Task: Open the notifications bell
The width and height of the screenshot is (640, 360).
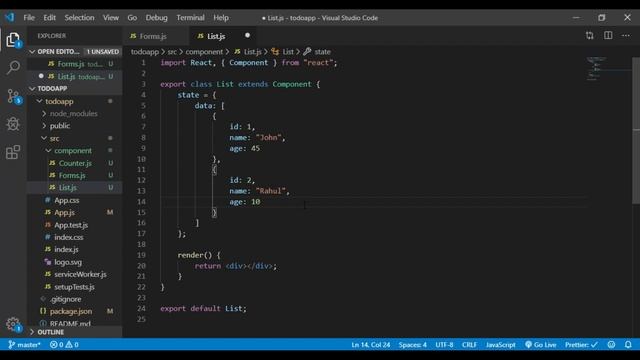Action: pyautogui.click(x=628, y=344)
